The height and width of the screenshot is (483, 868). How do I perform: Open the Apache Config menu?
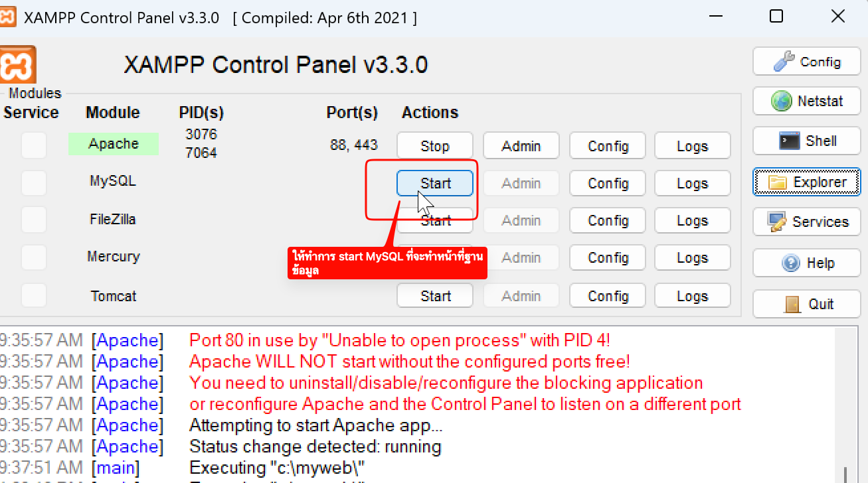tap(608, 146)
